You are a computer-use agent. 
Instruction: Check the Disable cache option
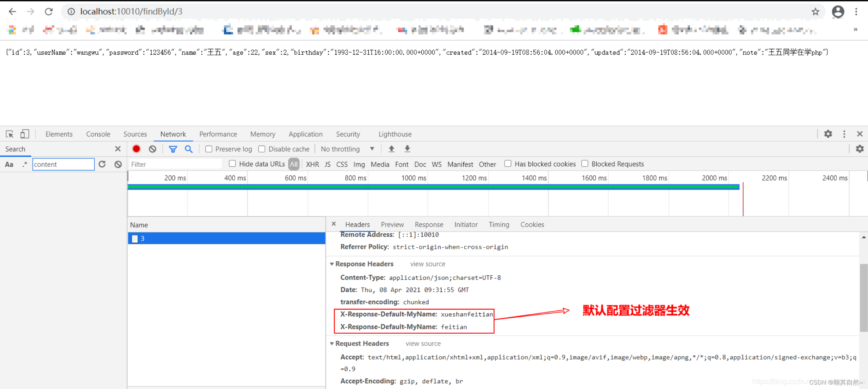[x=262, y=149]
